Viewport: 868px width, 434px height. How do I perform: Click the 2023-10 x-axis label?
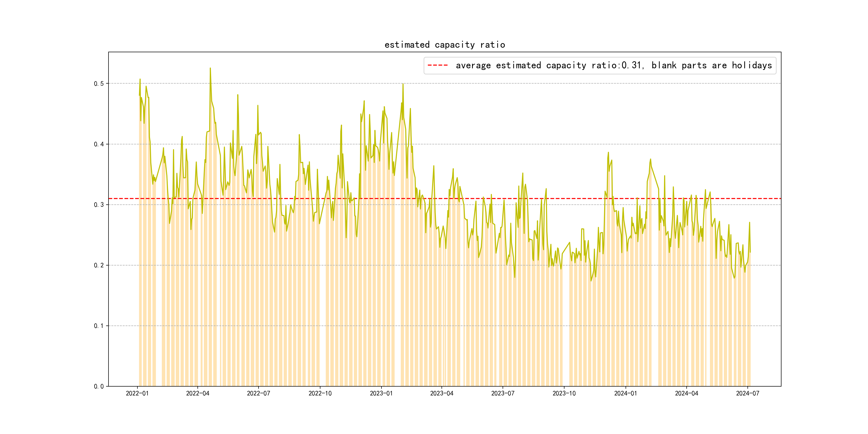tap(564, 393)
